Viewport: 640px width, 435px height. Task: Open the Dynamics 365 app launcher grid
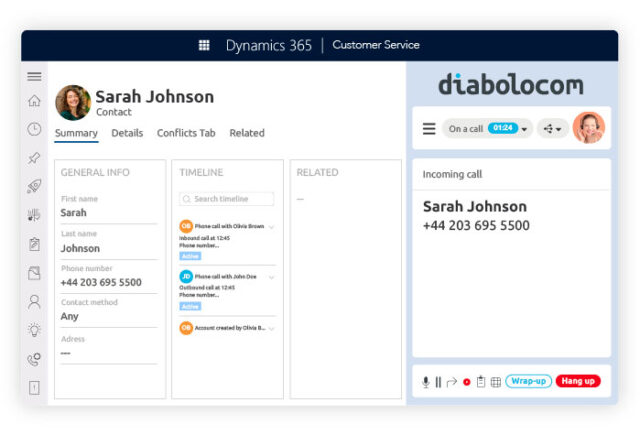(204, 45)
